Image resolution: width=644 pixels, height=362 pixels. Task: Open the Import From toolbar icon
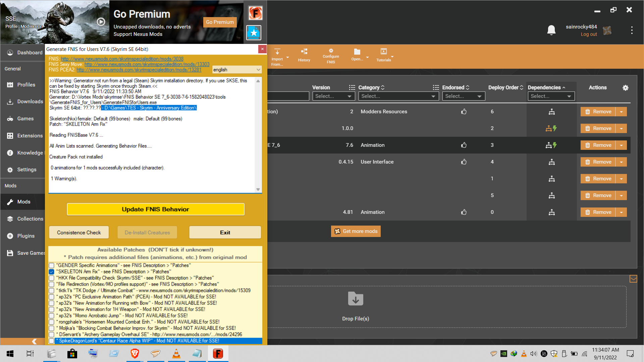(x=277, y=56)
